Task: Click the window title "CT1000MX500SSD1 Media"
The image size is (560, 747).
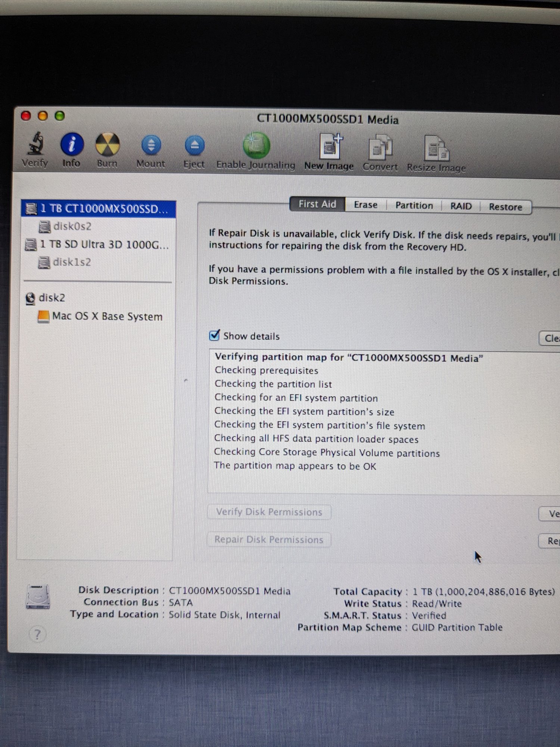Action: point(327,119)
